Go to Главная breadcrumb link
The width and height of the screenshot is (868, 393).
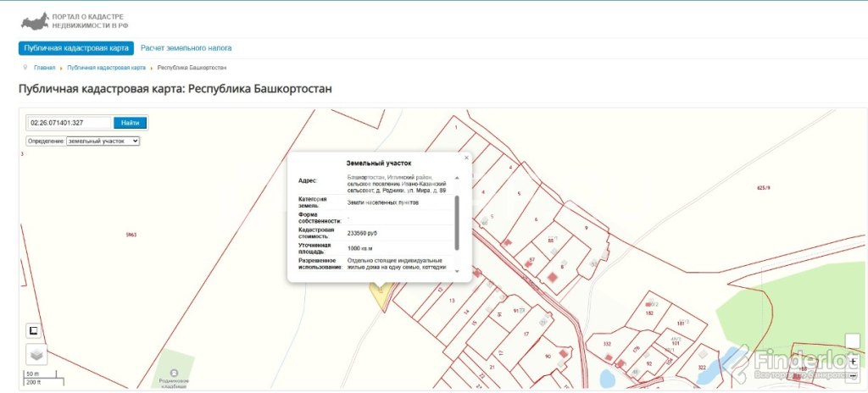point(45,67)
